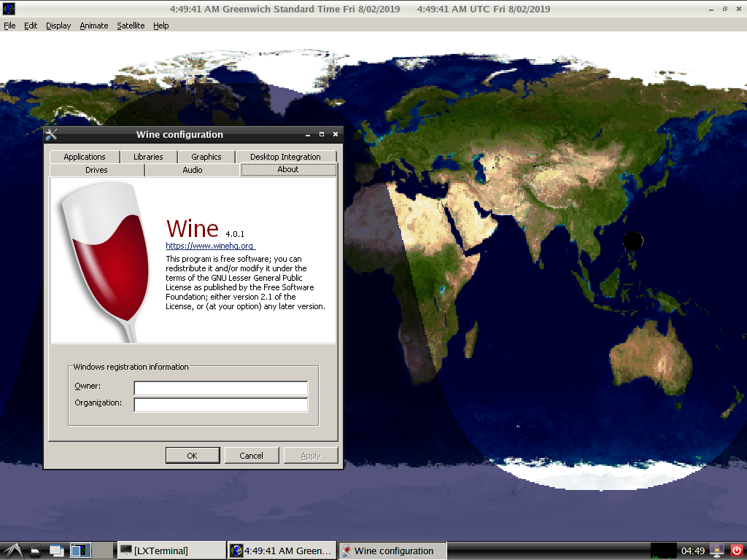Viewport: 747px width, 560px height.
Task: Click the Cancel button
Action: (251, 456)
